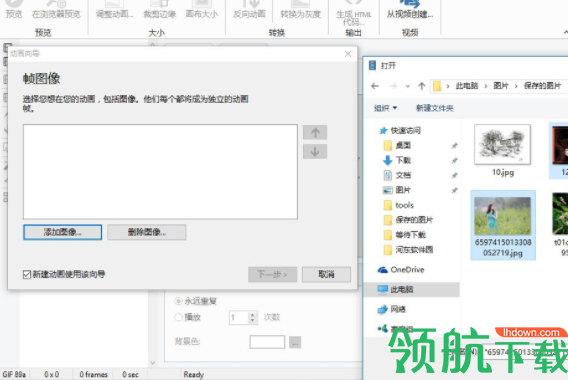Click 转换为灰度 in the ribbon
The height and width of the screenshot is (380, 568).
[x=301, y=10]
